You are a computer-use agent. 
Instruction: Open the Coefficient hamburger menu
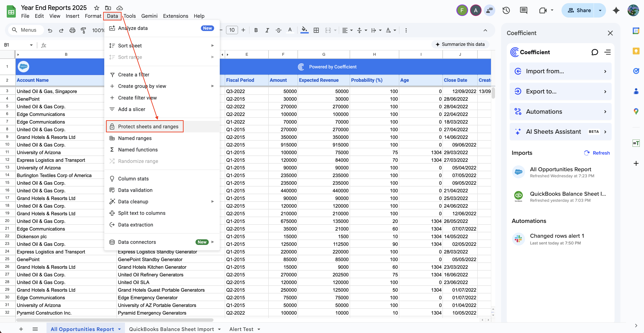click(608, 52)
